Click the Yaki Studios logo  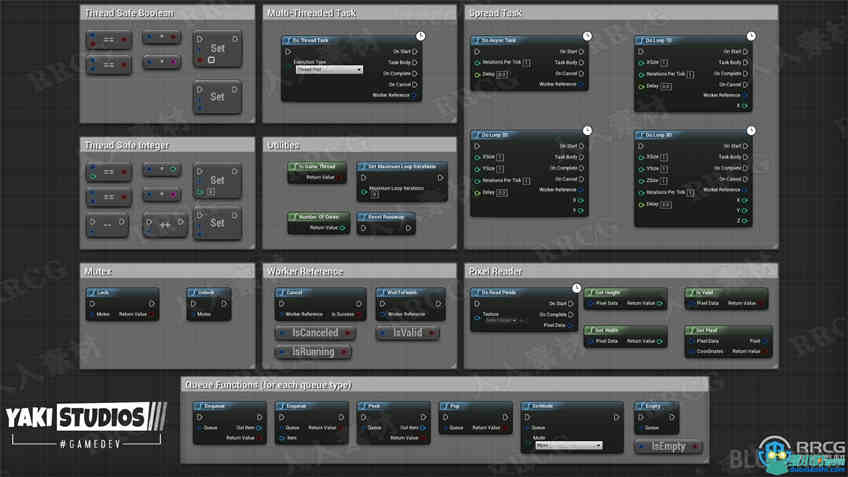click(x=87, y=425)
